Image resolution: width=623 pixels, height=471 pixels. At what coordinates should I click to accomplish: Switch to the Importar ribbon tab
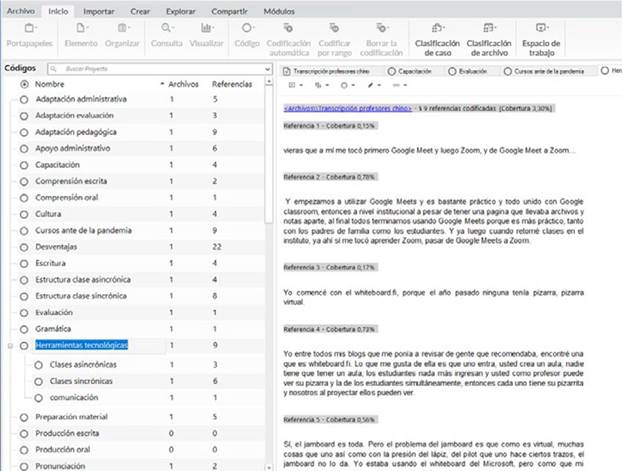98,9
